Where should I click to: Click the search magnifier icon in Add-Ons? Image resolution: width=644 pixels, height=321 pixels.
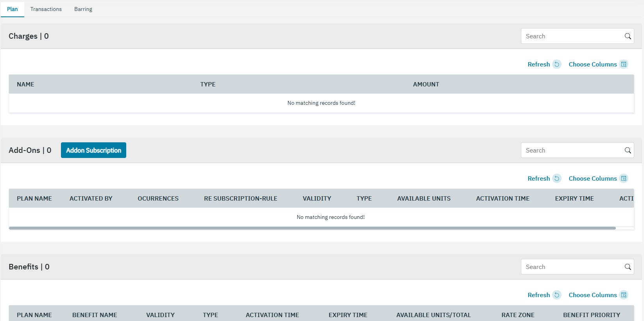628,151
